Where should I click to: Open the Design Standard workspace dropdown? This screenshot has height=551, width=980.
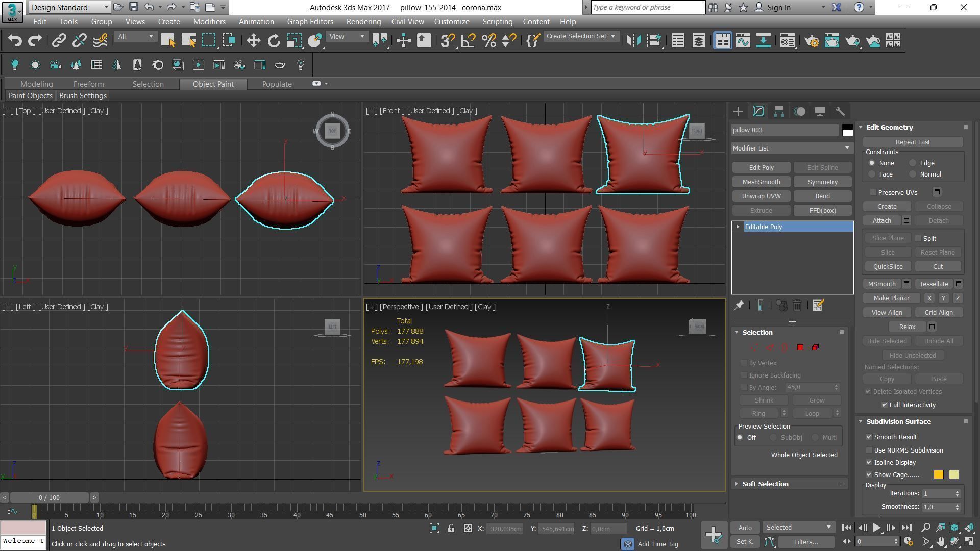coord(69,7)
